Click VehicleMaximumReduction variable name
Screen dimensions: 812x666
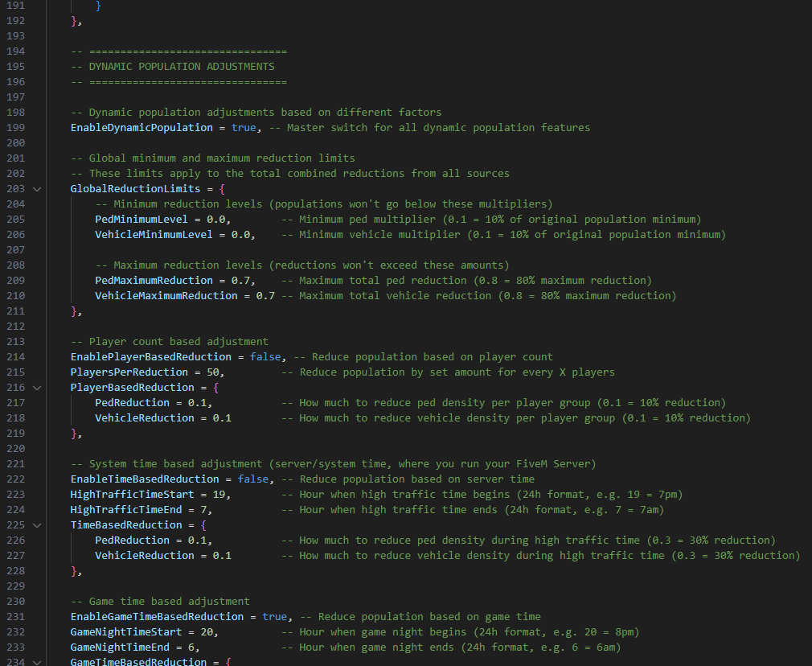point(166,295)
